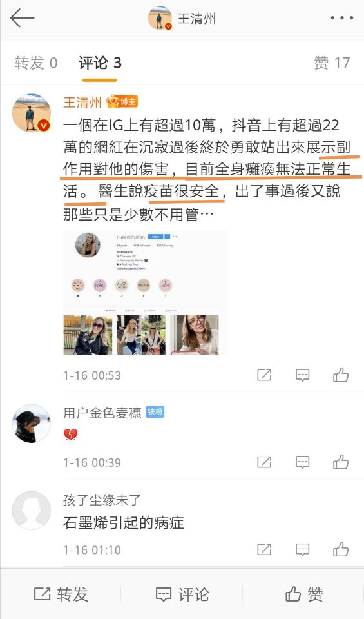Screen dimensions: 364x619
Task: Tap the bottom 赞 like button
Action: [303, 594]
